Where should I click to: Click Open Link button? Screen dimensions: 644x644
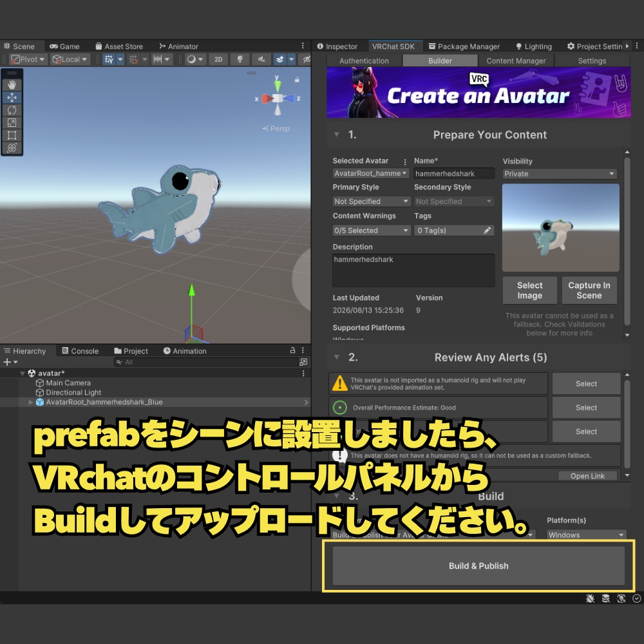pyautogui.click(x=587, y=476)
